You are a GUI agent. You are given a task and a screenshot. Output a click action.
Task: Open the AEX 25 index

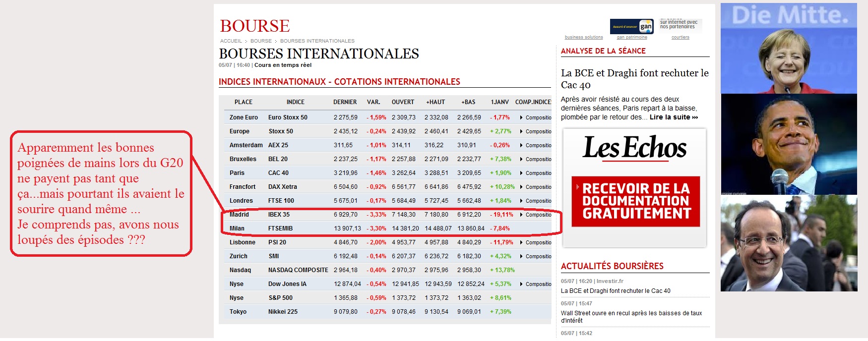pyautogui.click(x=278, y=145)
